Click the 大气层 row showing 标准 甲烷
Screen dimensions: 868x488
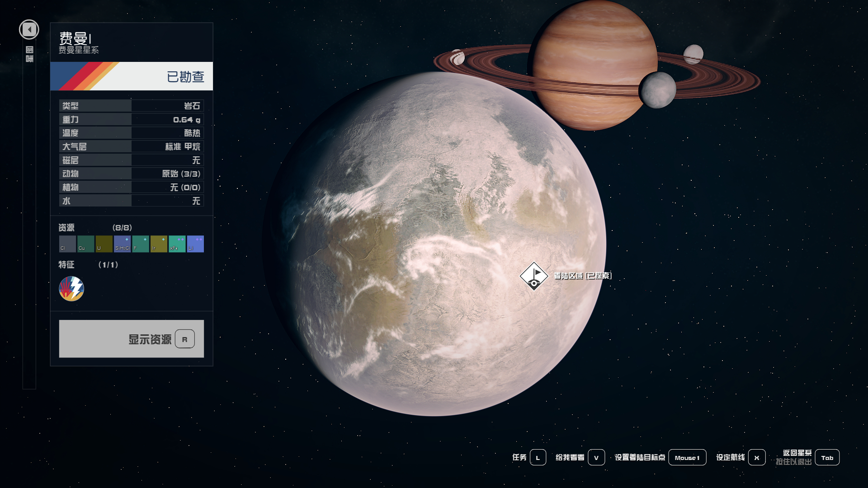[132, 146]
